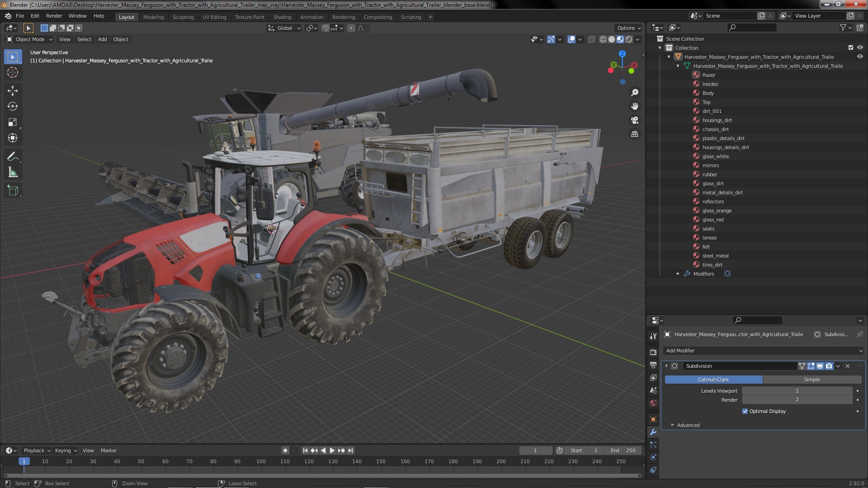The height and width of the screenshot is (488, 868).
Task: Select the Add Cube tool
Action: [x=13, y=190]
